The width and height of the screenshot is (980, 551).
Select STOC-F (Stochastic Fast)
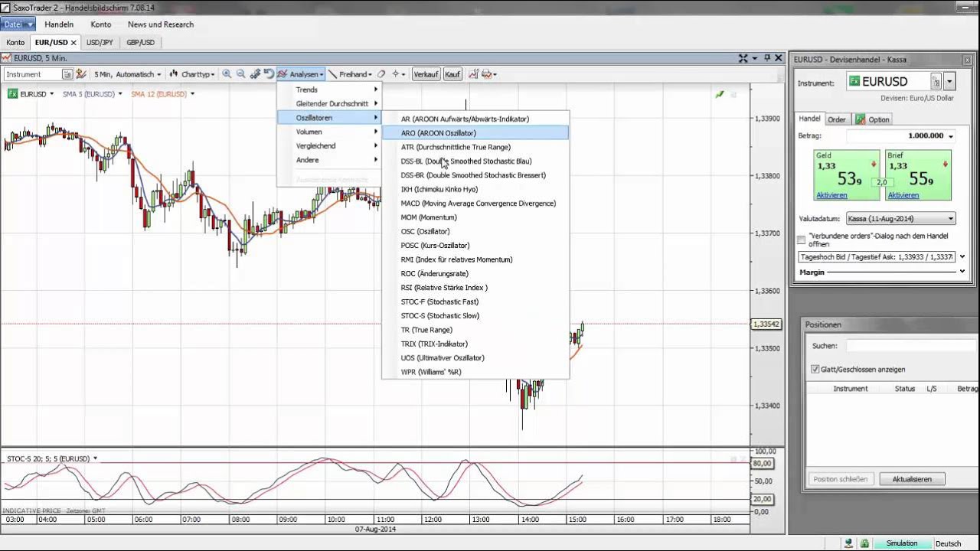point(475,302)
